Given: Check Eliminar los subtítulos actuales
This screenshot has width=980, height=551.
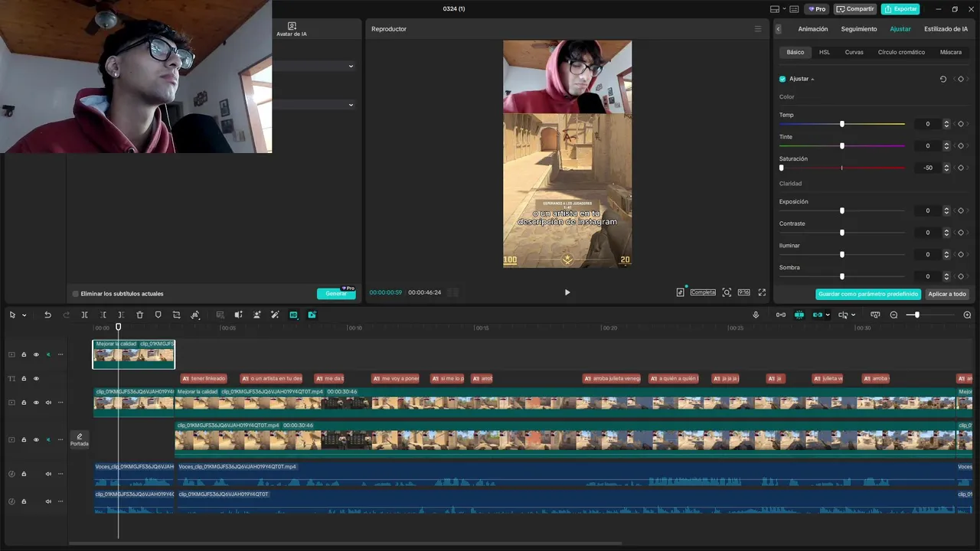Looking at the screenshot, I should (x=76, y=294).
